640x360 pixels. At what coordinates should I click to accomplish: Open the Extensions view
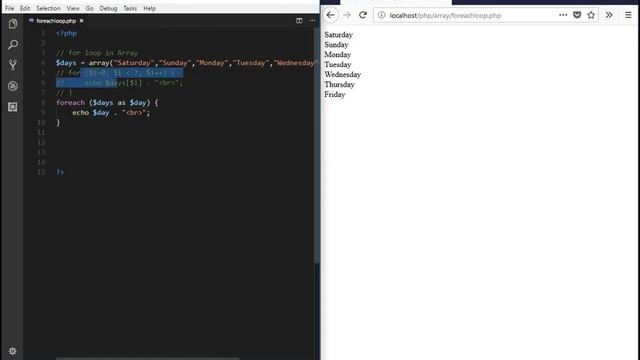(13, 107)
